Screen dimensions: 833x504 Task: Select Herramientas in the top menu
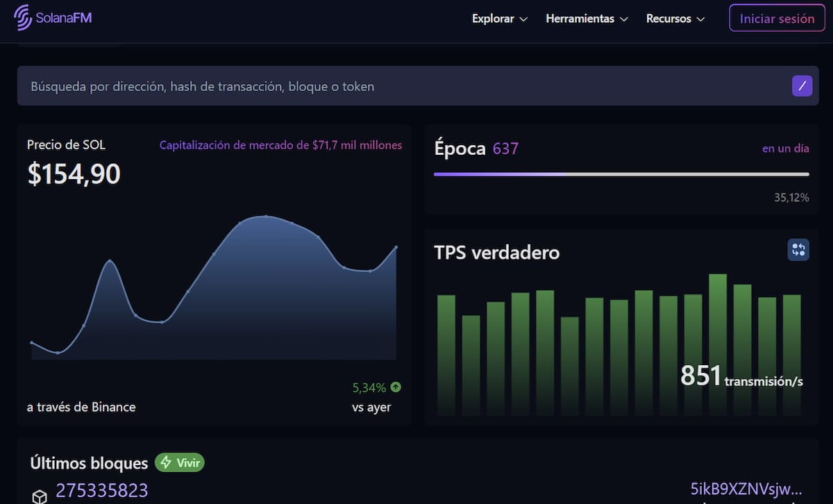pyautogui.click(x=580, y=19)
